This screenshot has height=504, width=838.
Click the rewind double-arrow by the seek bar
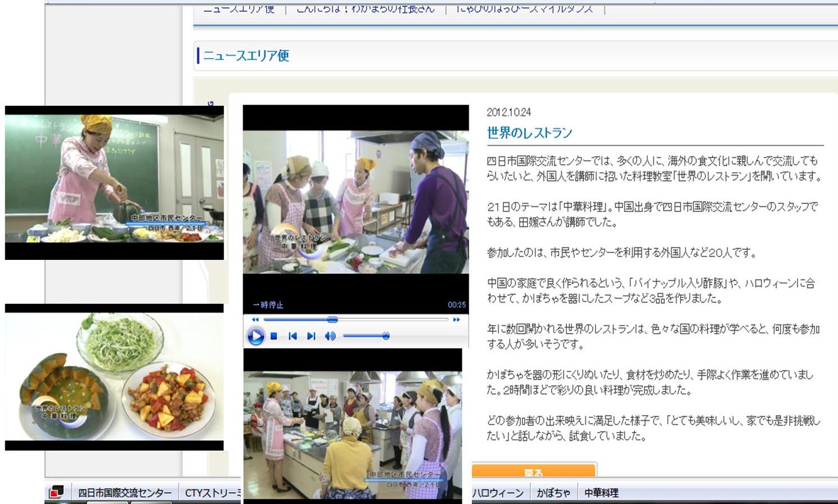pos(255,319)
